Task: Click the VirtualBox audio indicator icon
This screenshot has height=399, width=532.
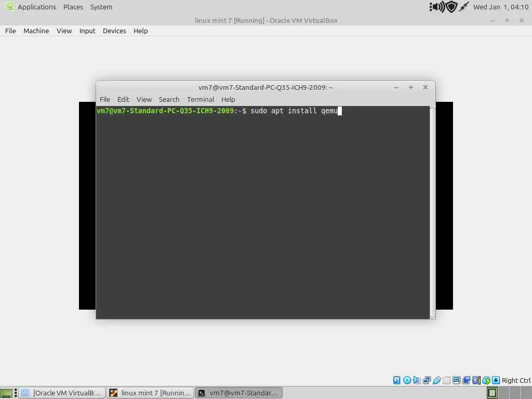Action: click(417, 380)
